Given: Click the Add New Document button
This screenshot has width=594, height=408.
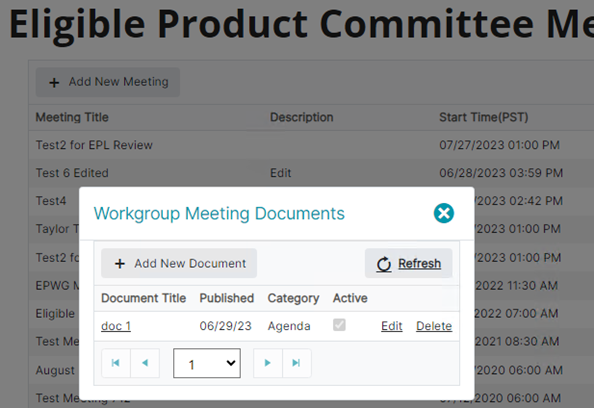Looking at the screenshot, I should pos(179,263).
